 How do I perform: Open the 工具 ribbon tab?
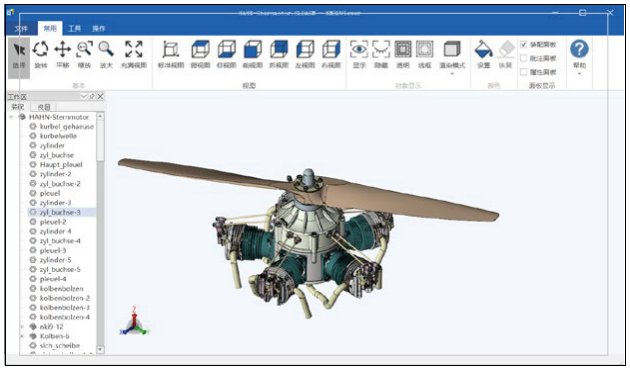click(x=74, y=28)
